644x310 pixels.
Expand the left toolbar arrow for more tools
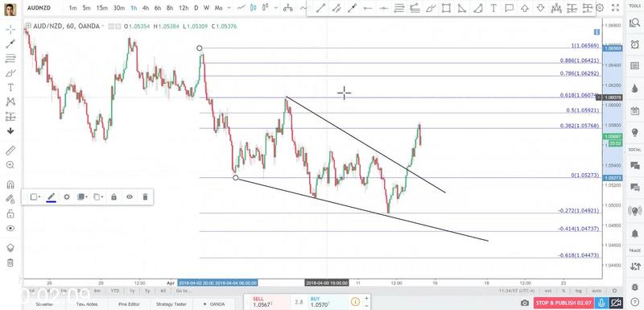(10, 131)
